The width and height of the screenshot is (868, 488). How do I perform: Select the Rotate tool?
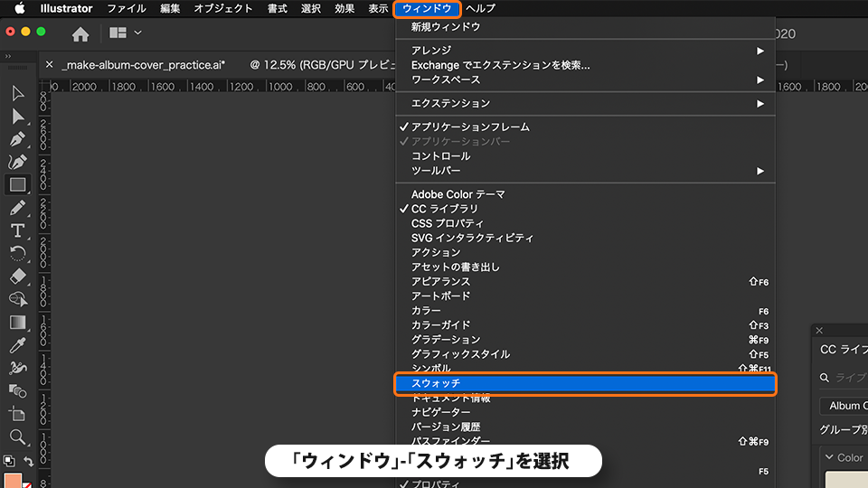[x=17, y=253]
